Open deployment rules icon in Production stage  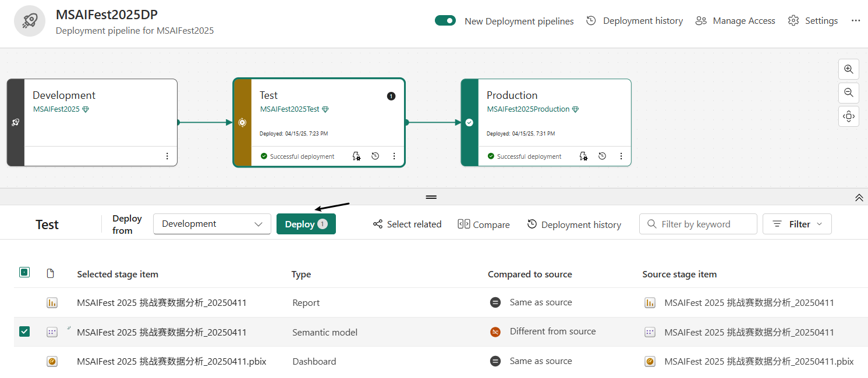pos(583,156)
